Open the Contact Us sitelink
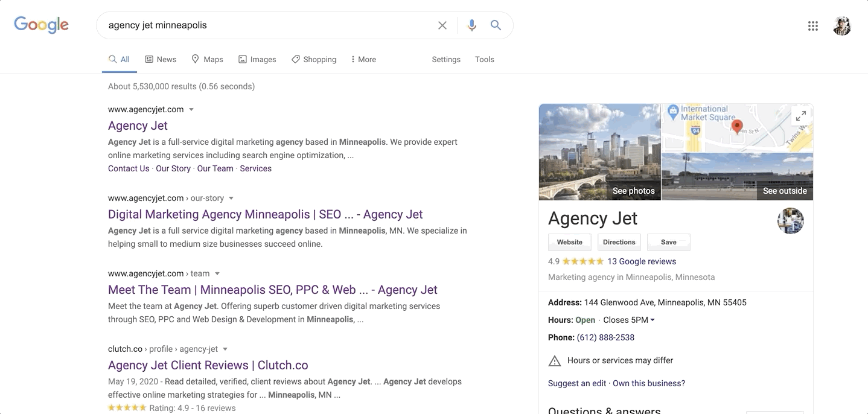 click(129, 168)
